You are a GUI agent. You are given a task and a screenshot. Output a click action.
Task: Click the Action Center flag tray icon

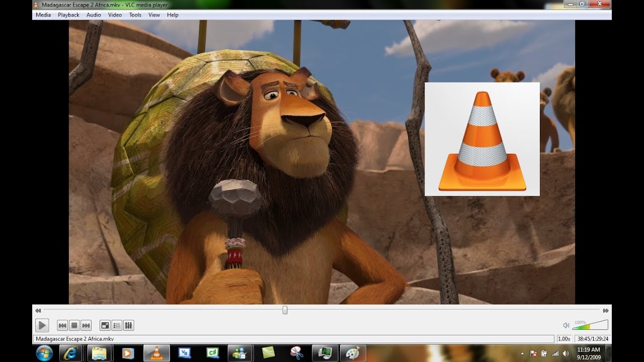534,353
